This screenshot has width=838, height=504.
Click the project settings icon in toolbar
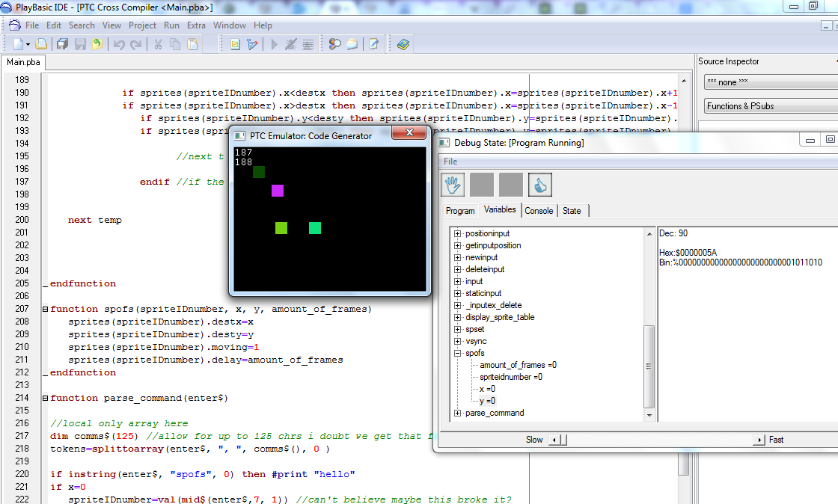(x=235, y=44)
